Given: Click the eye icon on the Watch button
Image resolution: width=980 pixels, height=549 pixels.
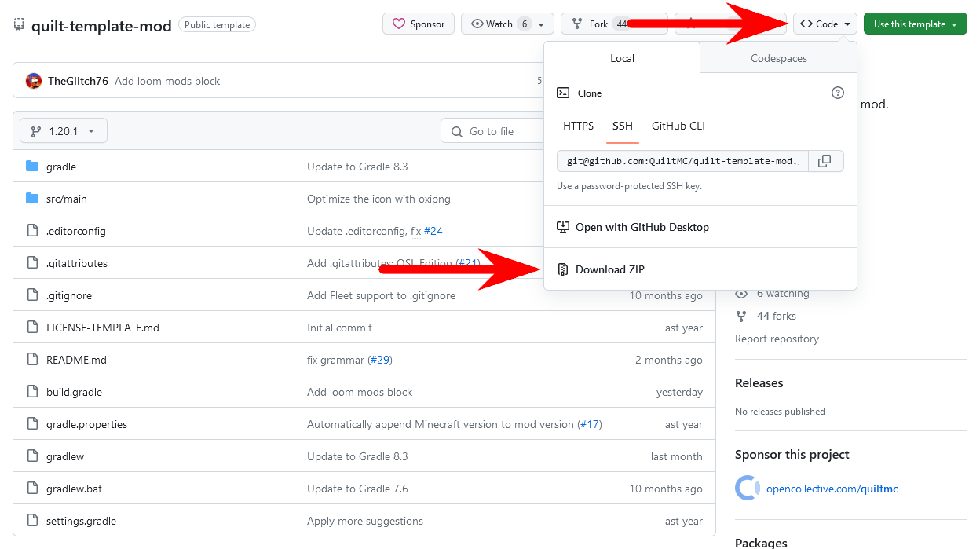Looking at the screenshot, I should [x=477, y=24].
